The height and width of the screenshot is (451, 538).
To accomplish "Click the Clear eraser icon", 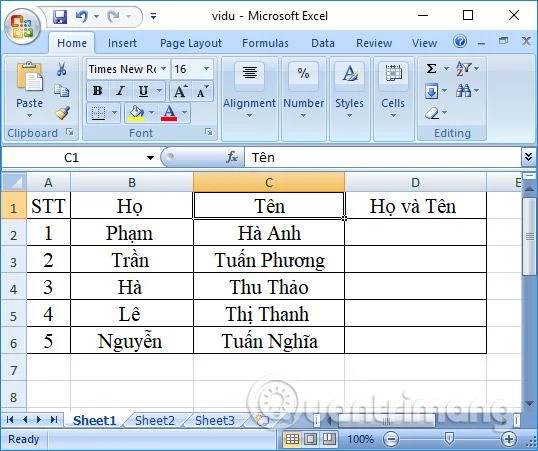I will [x=432, y=113].
